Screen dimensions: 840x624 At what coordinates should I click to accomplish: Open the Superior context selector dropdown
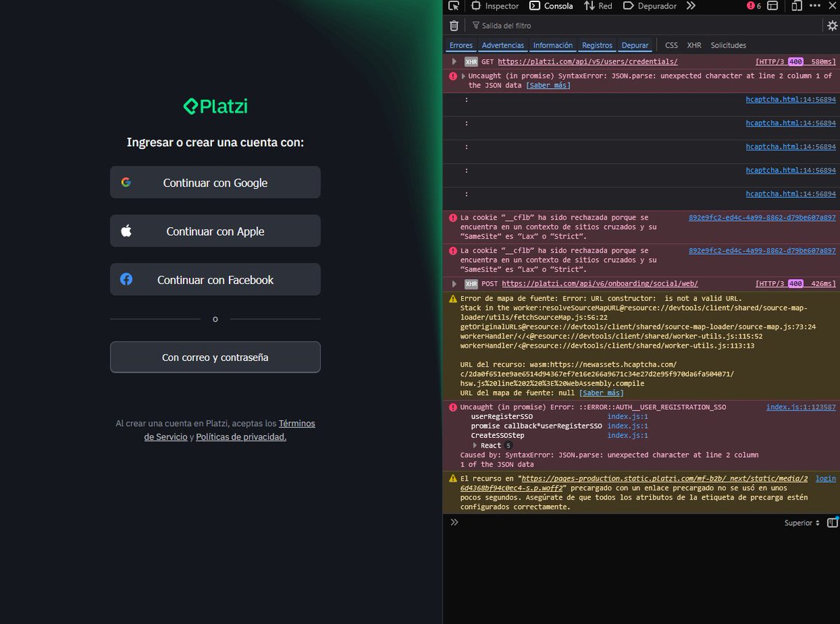pos(801,523)
